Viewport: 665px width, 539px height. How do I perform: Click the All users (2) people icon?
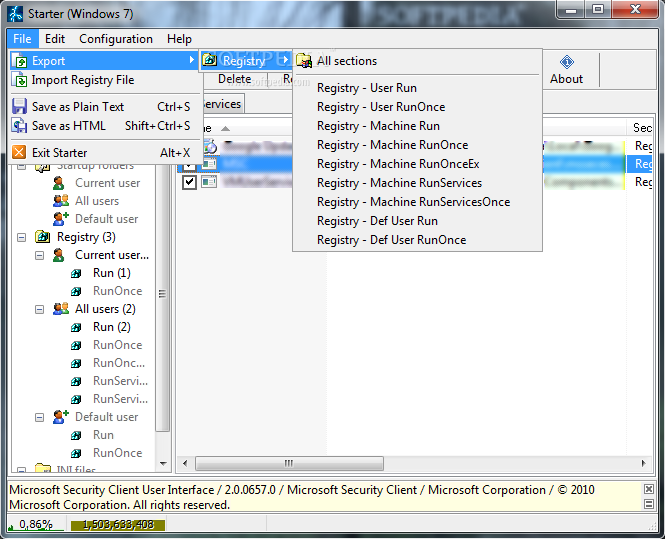[x=61, y=309]
